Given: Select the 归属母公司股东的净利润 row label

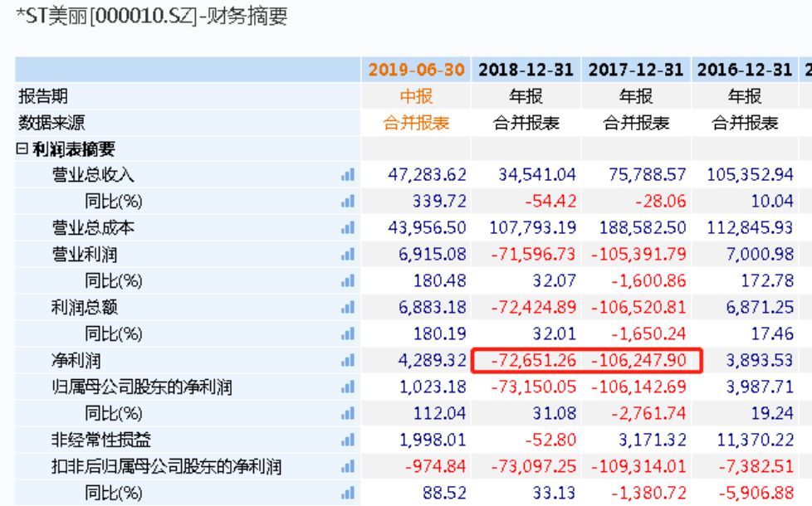Looking at the screenshot, I should pyautogui.click(x=142, y=387).
